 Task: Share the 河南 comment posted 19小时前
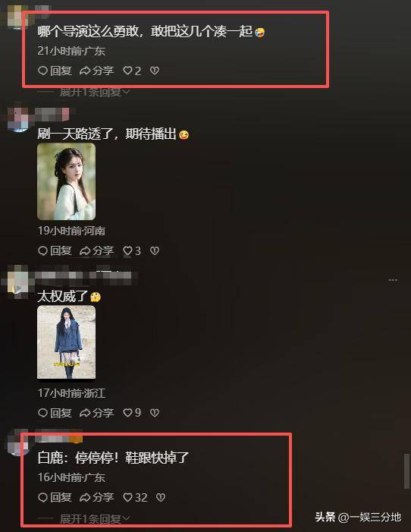pyautogui.click(x=96, y=250)
